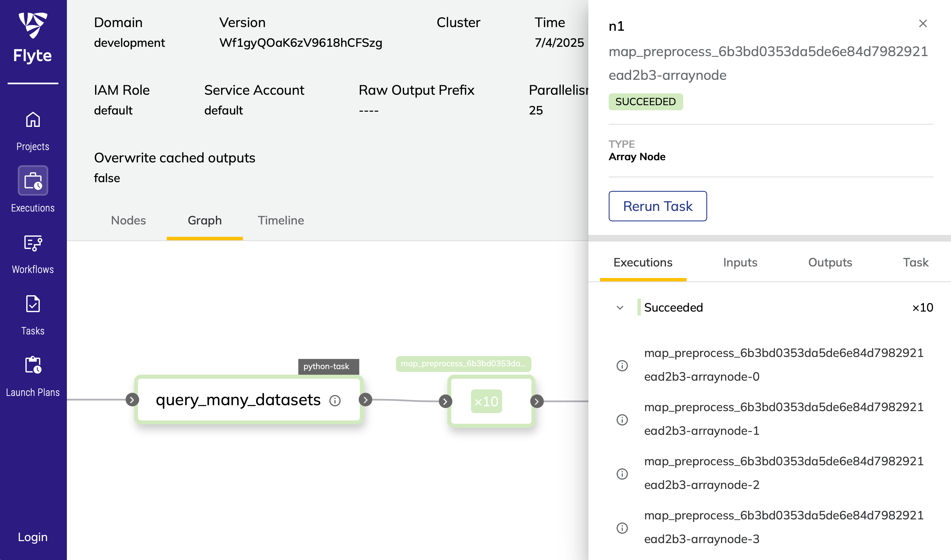Select the x10 array node badge
Screen dimensions: 951x560
486,401
